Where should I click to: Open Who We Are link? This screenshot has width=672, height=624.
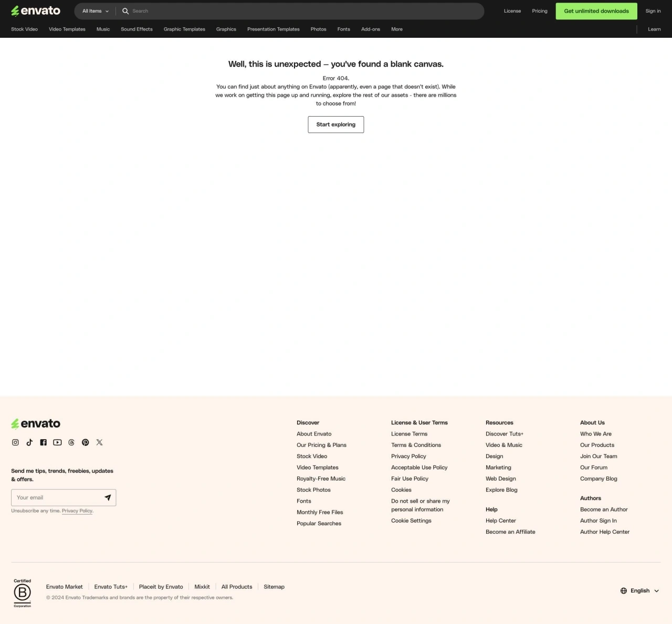(596, 434)
